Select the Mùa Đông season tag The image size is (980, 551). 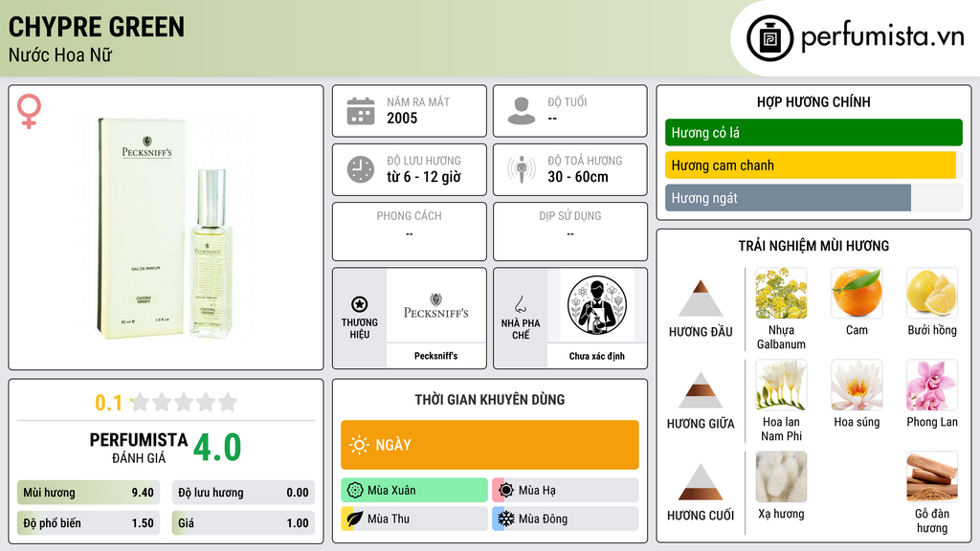click(566, 519)
